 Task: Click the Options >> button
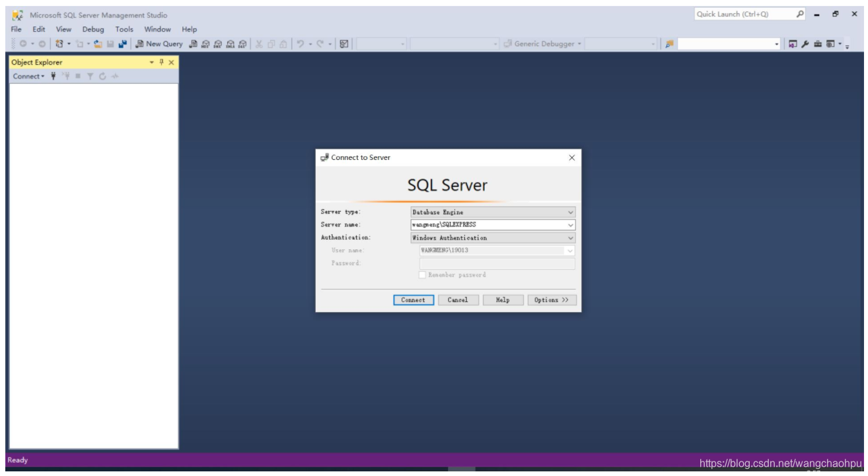click(x=552, y=299)
